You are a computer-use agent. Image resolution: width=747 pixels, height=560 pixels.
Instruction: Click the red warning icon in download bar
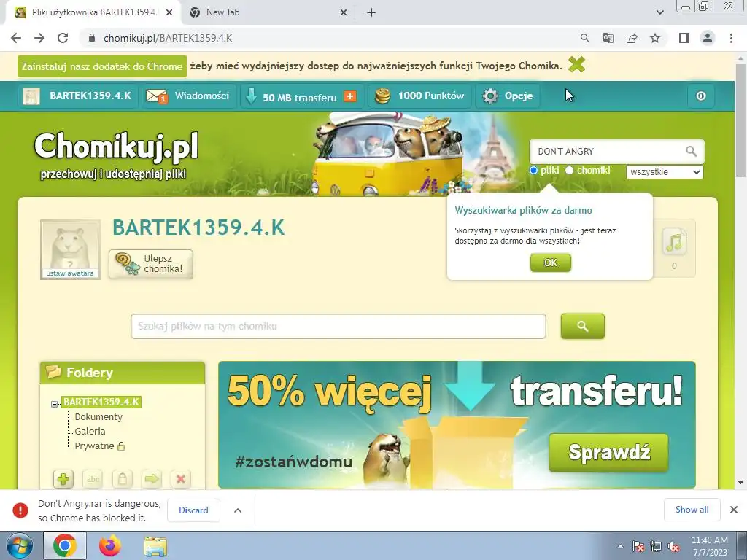point(20,510)
